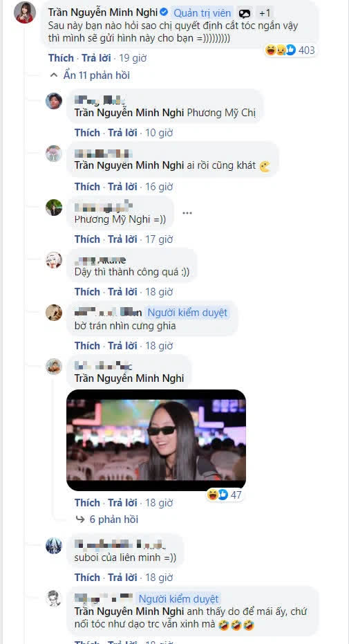
Task: Click the 'Người kiểm duyệt' badge on 'bờ trán' comment
Action: [x=187, y=313]
